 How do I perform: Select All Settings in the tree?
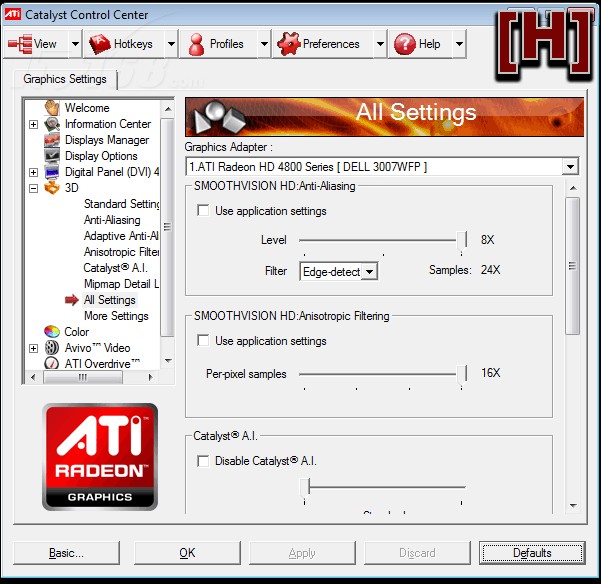[x=110, y=300]
